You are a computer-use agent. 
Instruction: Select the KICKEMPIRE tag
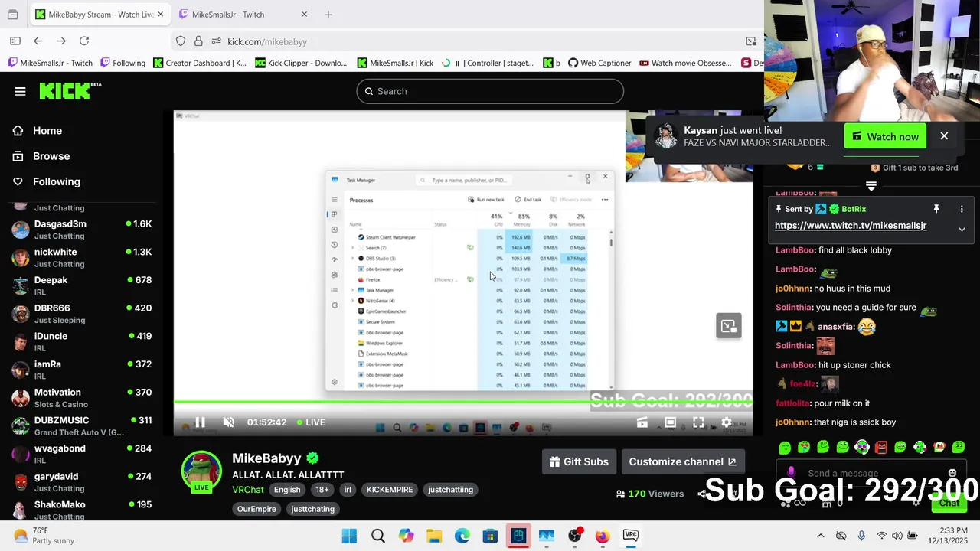389,490
